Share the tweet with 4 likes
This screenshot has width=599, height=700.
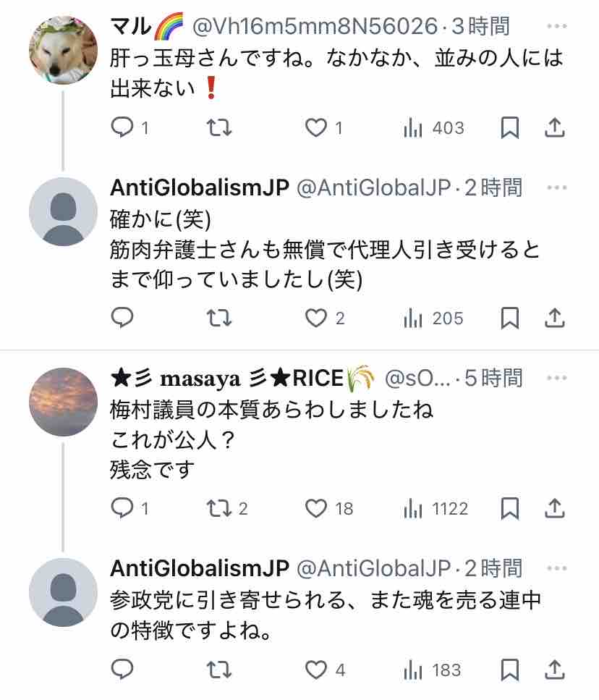[554, 669]
